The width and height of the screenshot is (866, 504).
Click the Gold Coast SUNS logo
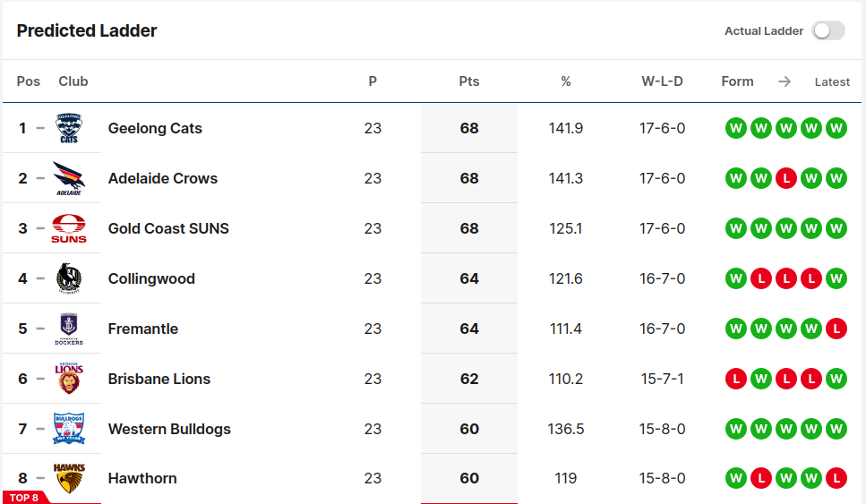tap(69, 228)
